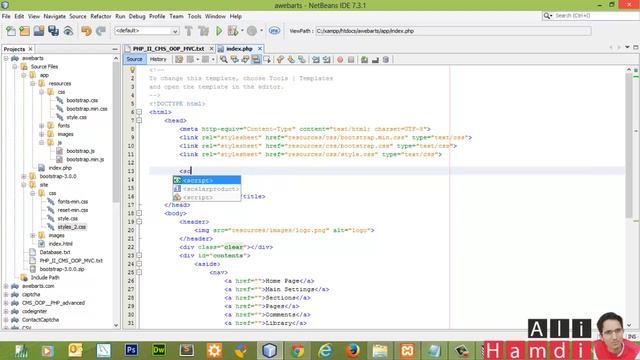The width and height of the screenshot is (640, 360).
Task: Open the project configuration default dropdown
Action: 147,31
